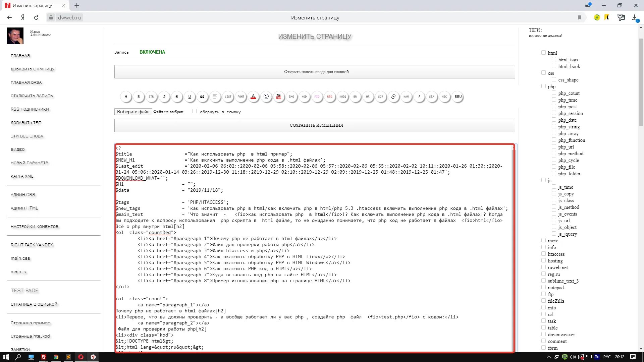The image size is (644, 362).
Task: Click the link chain toolbar icon
Action: click(x=393, y=97)
